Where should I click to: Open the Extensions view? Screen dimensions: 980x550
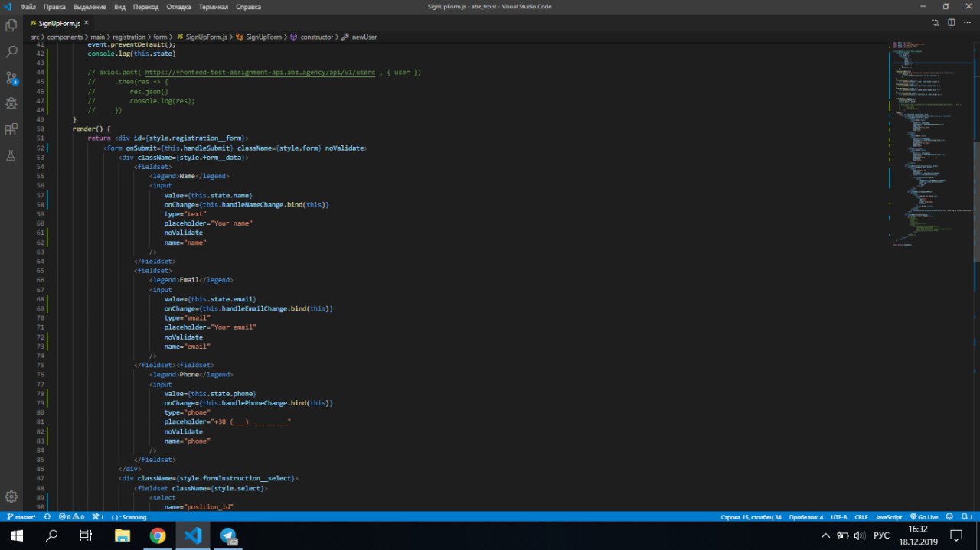[x=11, y=129]
